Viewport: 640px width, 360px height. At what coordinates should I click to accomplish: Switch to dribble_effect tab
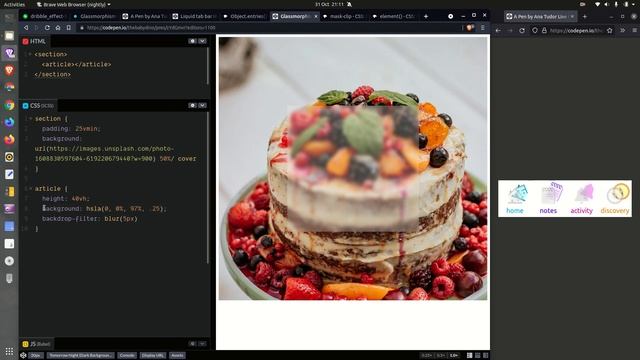(43, 16)
